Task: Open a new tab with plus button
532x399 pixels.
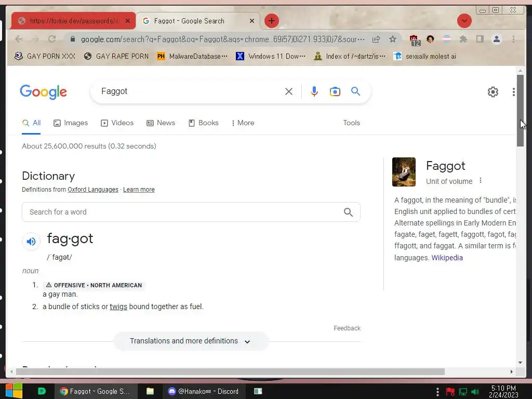Action: point(271,21)
